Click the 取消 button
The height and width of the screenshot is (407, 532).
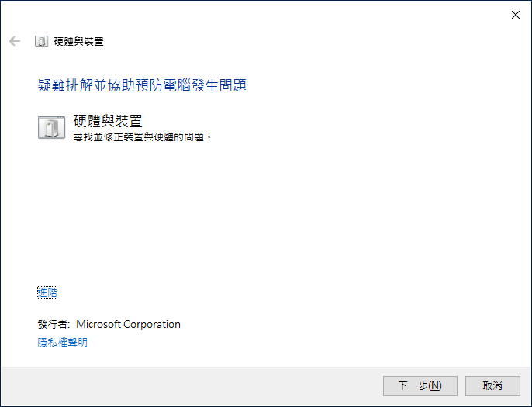(x=492, y=385)
